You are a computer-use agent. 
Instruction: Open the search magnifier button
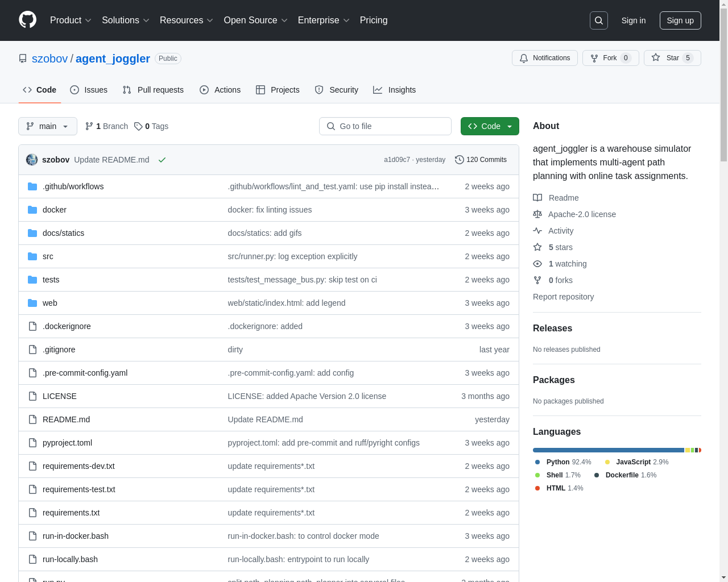point(599,20)
